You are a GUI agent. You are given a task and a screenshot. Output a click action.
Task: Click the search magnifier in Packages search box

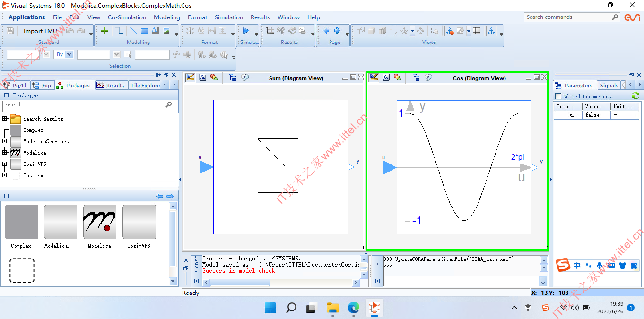tap(169, 105)
